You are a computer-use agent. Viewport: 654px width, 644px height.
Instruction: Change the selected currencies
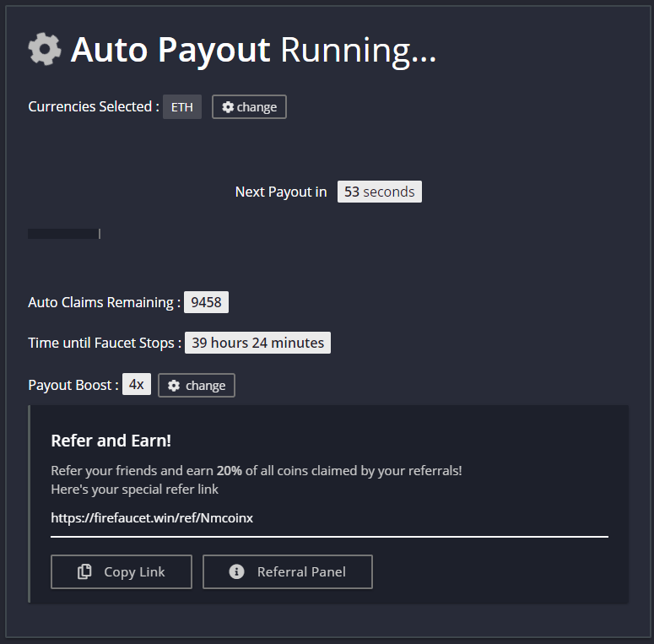249,107
